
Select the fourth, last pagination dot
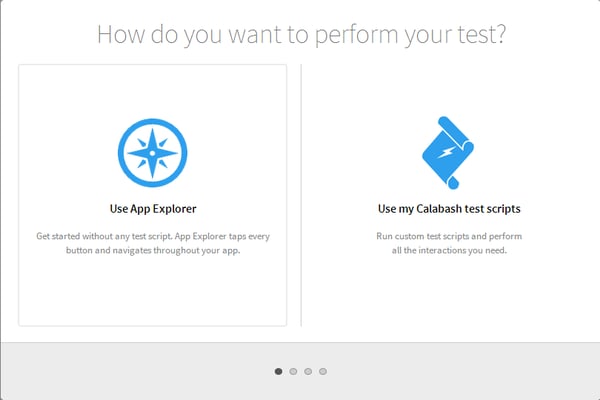pyautogui.click(x=323, y=371)
